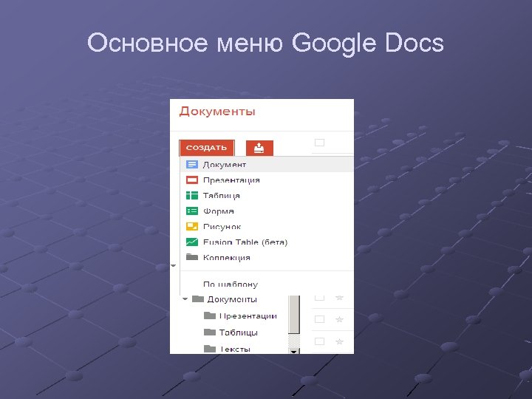Click the red СОЗДАТЬ button

(x=207, y=148)
